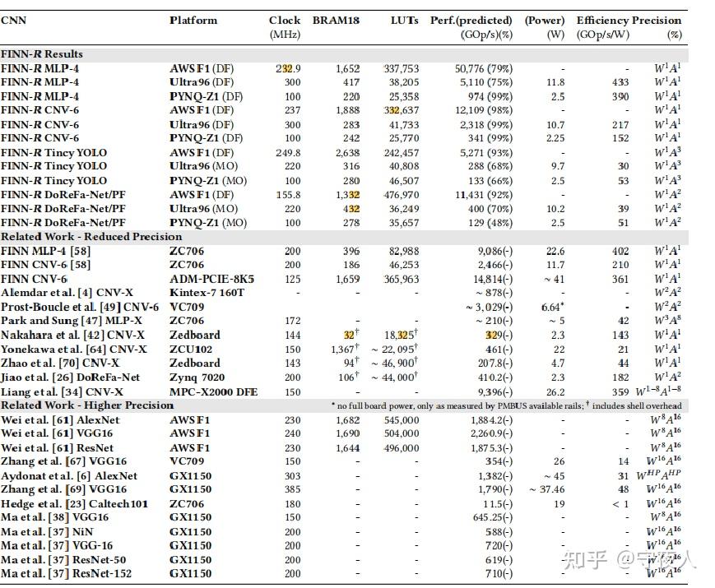Click the CNN column header
Image resolution: width=715 pixels, height=588 pixels.
click(14, 21)
